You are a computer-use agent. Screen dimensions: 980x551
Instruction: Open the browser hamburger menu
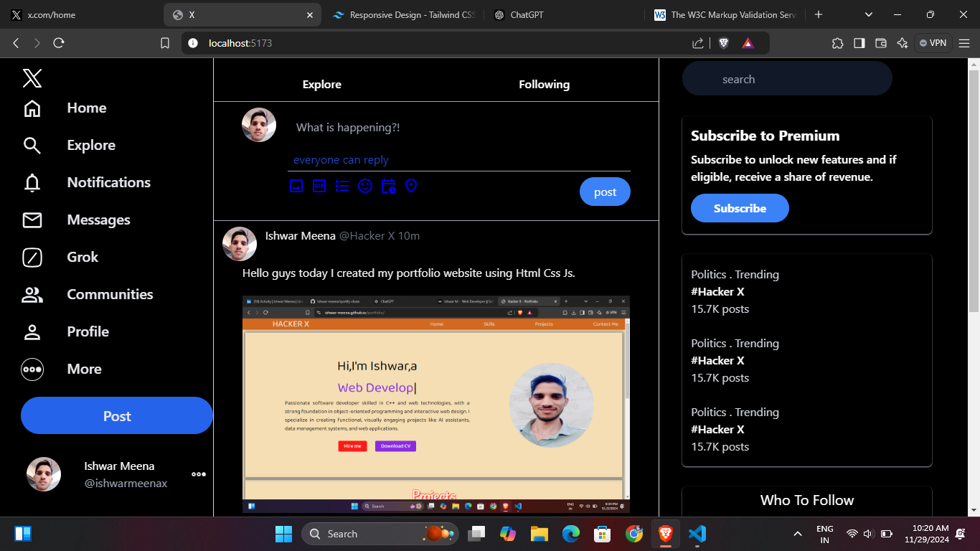tap(964, 43)
